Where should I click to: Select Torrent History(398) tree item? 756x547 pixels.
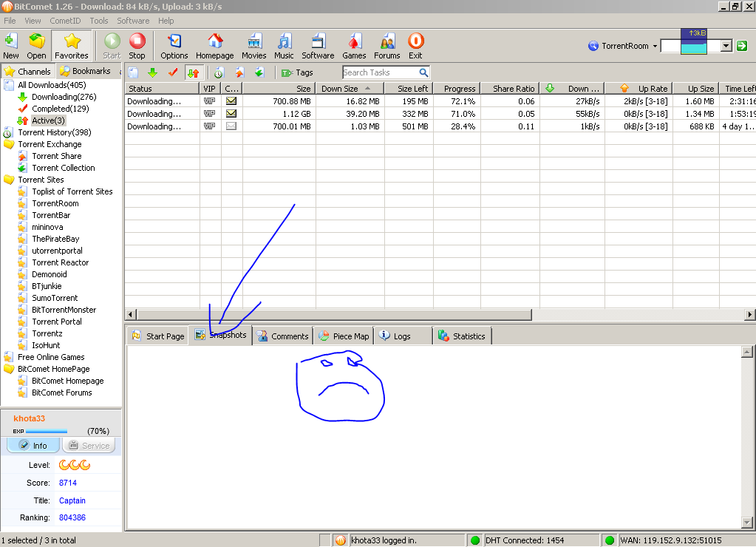click(x=55, y=132)
